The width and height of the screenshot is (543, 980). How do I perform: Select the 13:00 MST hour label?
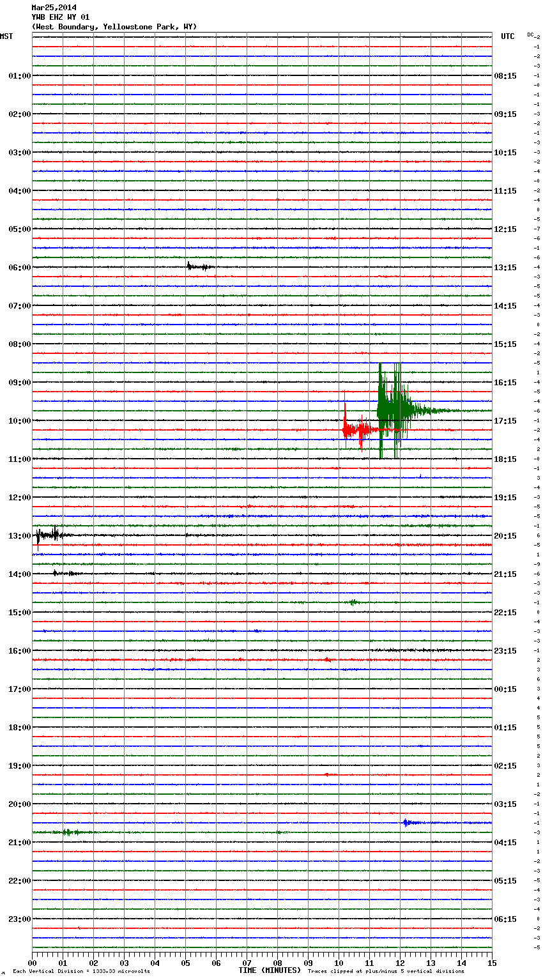point(19,536)
